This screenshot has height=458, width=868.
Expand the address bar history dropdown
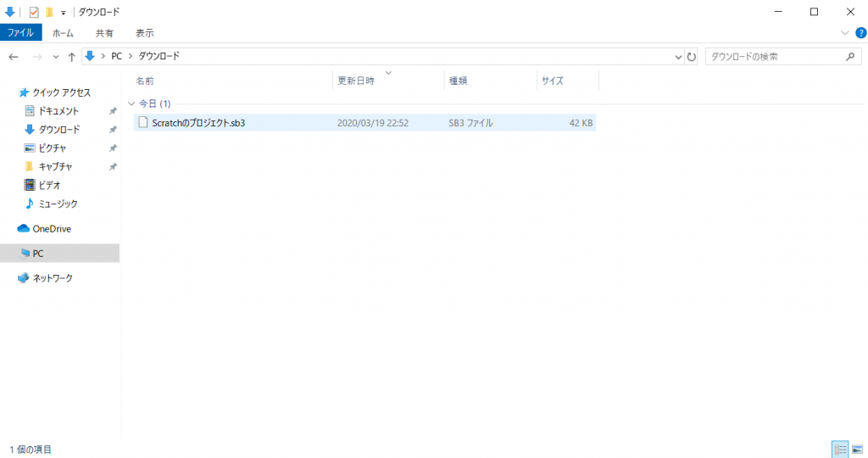[678, 57]
